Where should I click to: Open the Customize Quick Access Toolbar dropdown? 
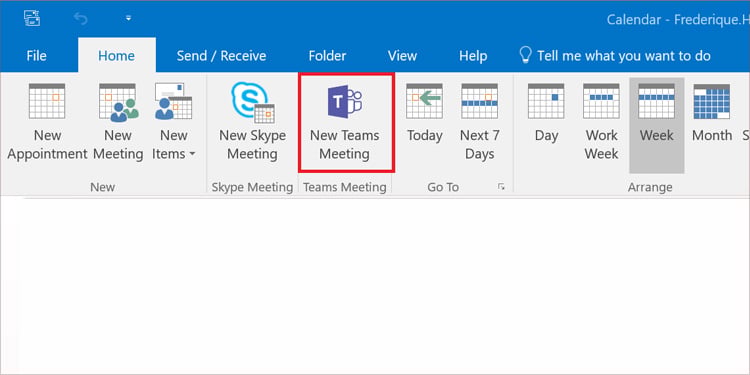(x=128, y=19)
